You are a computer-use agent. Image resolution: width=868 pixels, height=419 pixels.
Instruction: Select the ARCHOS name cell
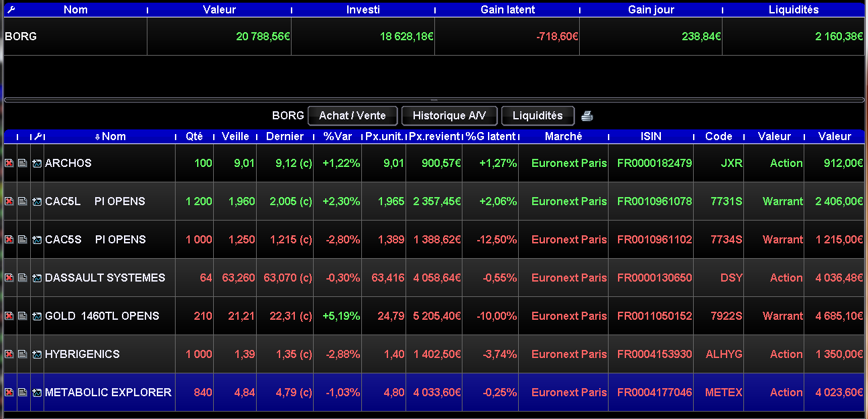[x=110, y=163]
